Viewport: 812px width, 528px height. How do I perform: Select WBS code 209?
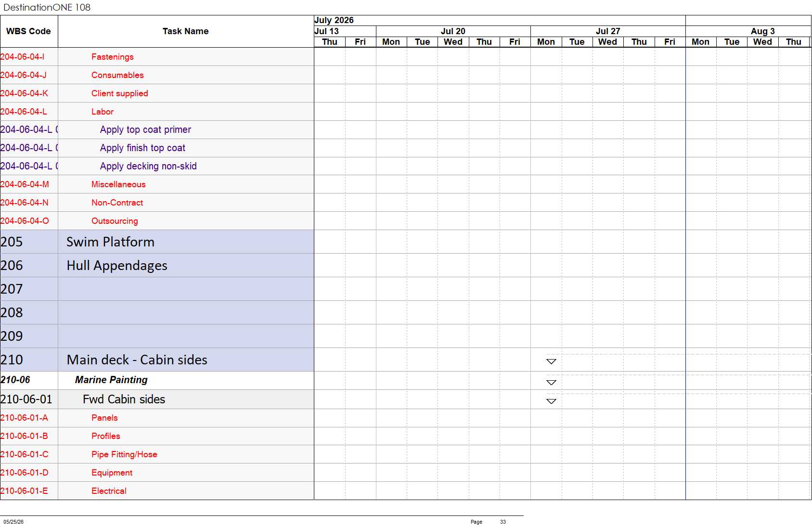coord(12,336)
